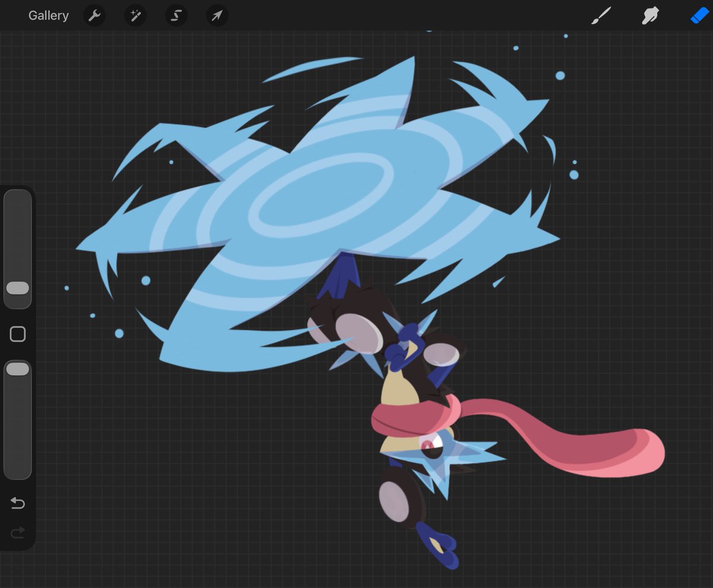The image size is (713, 588).
Task: Click the brush opacity slider handle
Action: (18, 369)
